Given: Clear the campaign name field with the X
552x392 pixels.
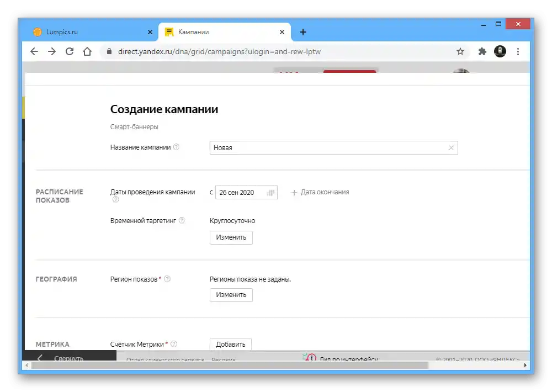Looking at the screenshot, I should coord(451,147).
